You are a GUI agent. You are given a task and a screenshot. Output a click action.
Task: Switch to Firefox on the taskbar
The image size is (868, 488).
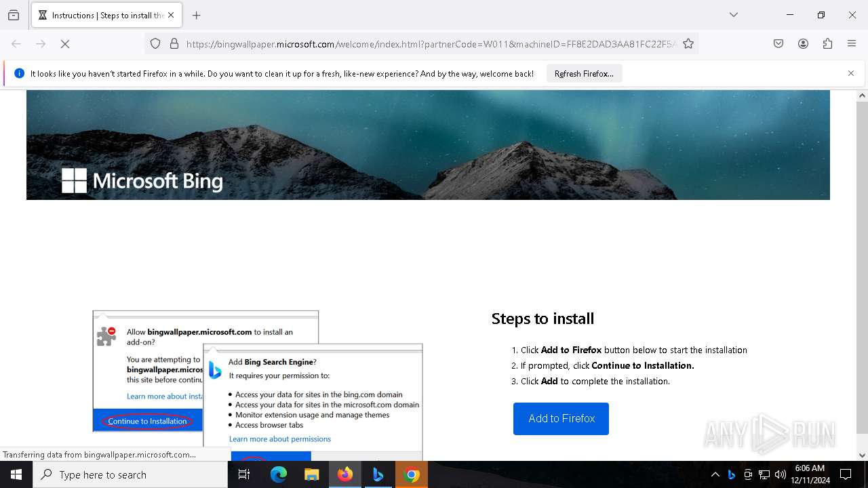[x=345, y=474]
